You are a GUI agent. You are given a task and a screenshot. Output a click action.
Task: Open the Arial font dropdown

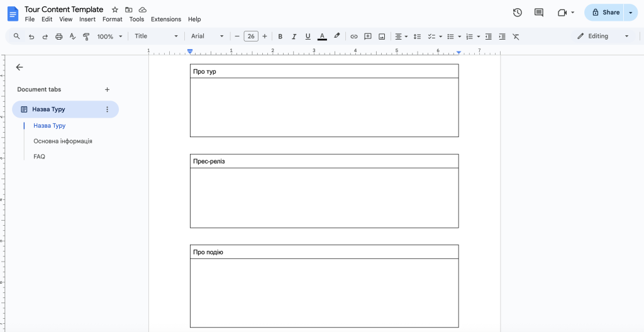click(x=208, y=36)
